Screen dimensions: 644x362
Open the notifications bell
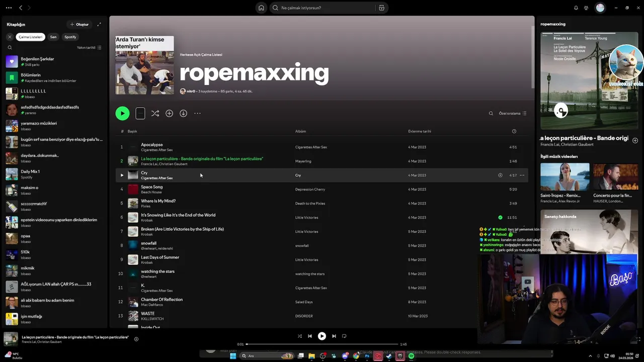(x=576, y=8)
